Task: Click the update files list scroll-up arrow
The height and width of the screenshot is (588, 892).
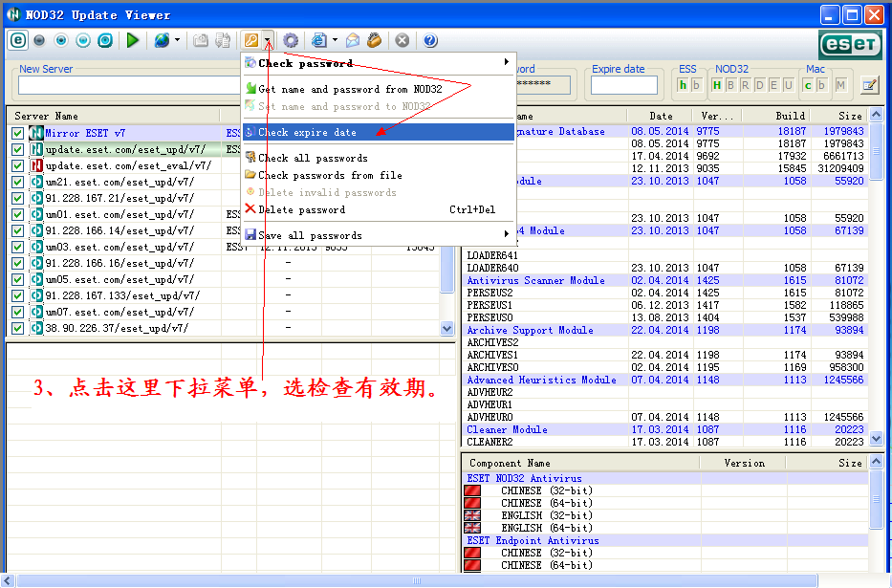Action: [x=876, y=115]
